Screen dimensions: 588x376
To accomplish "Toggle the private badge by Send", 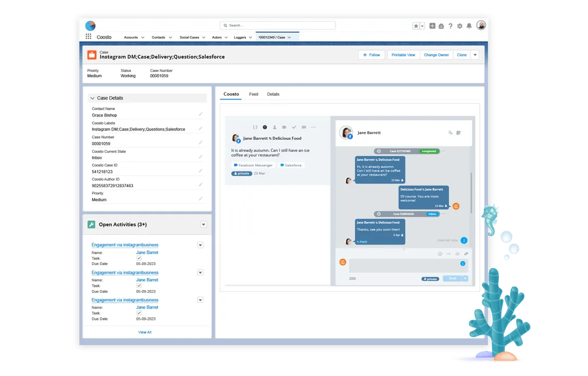I will 430,279.
